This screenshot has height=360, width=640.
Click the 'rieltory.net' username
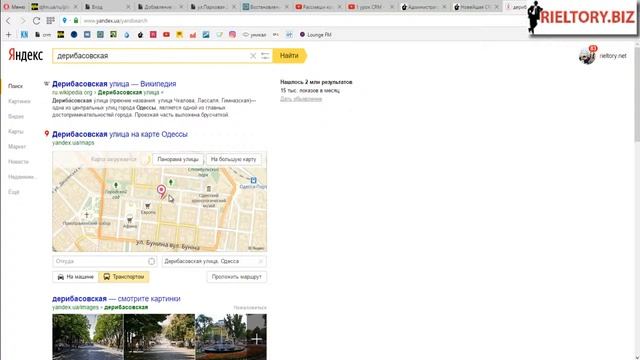(x=613, y=56)
